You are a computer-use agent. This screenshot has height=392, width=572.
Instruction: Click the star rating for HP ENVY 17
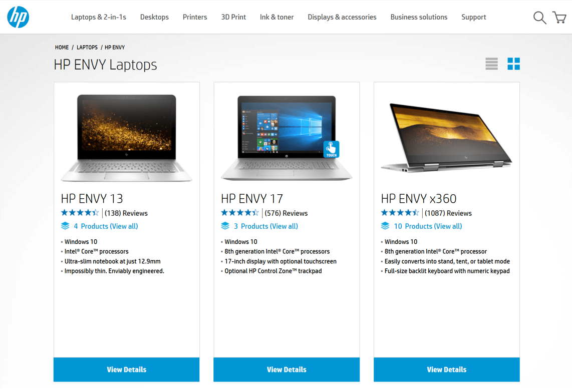click(x=240, y=213)
